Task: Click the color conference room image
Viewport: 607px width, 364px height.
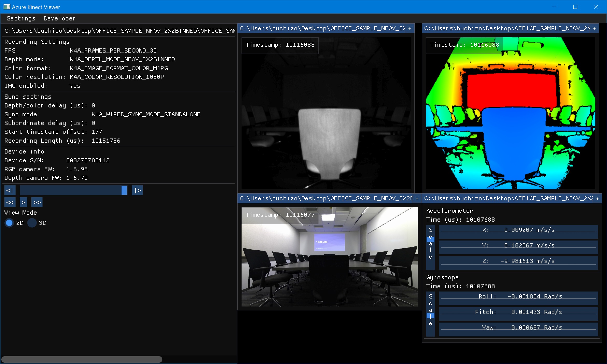Action: [330, 257]
